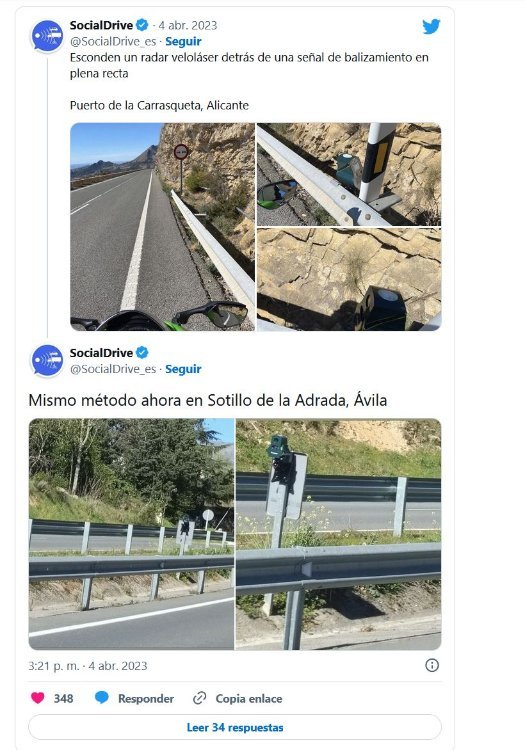
Task: Follow SocialDrive via lower Seguir link
Action: point(183,369)
